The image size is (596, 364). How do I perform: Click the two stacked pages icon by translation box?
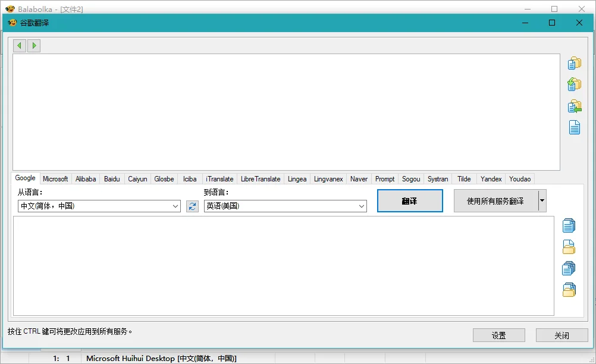(x=569, y=225)
